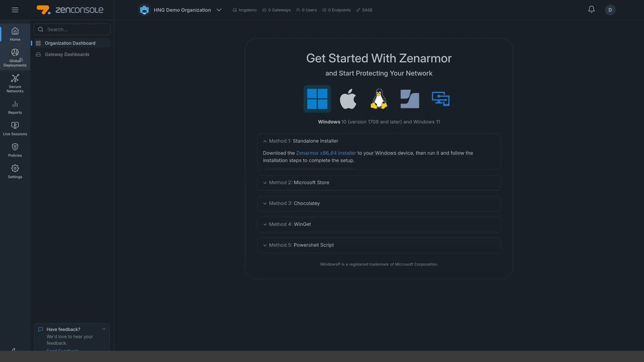Screen dimensions: 644x362
Task: Collapse Method 1: Standalone Installer
Action: (379, 141)
